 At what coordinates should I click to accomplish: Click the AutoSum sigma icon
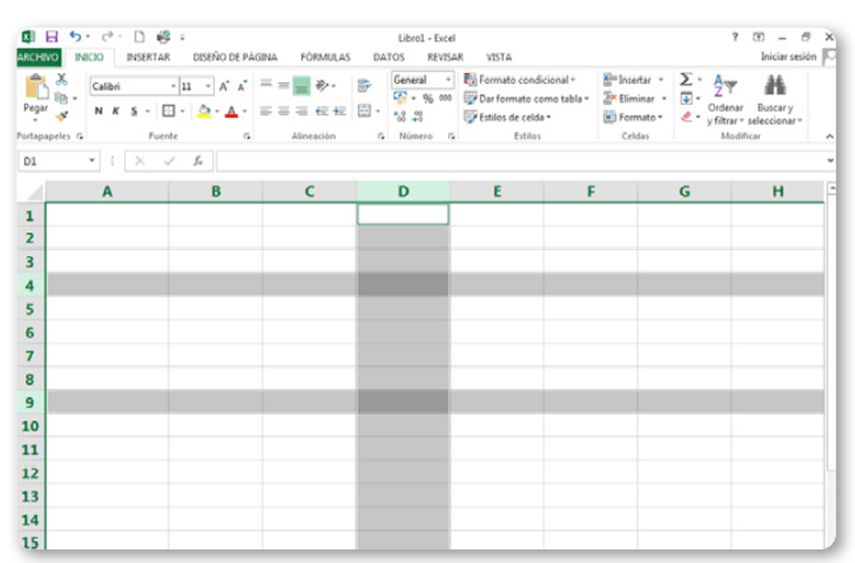(x=686, y=79)
